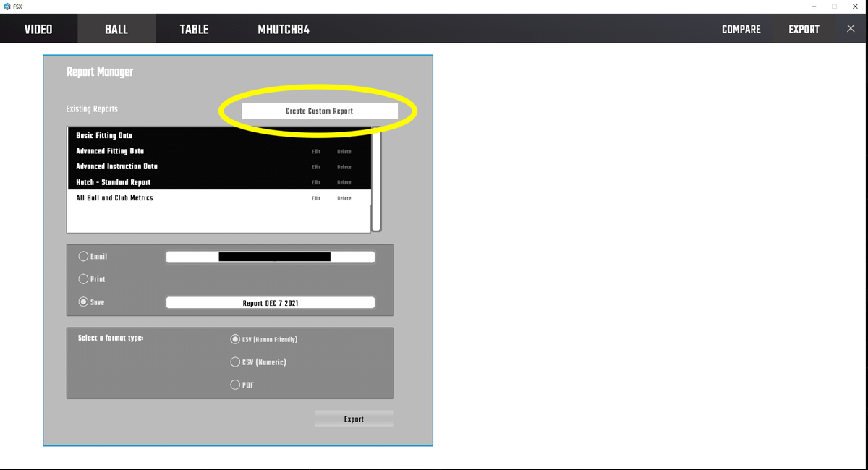Choose CSV (Numeric) format option
Screen dimensions: 868x470
tap(235, 362)
